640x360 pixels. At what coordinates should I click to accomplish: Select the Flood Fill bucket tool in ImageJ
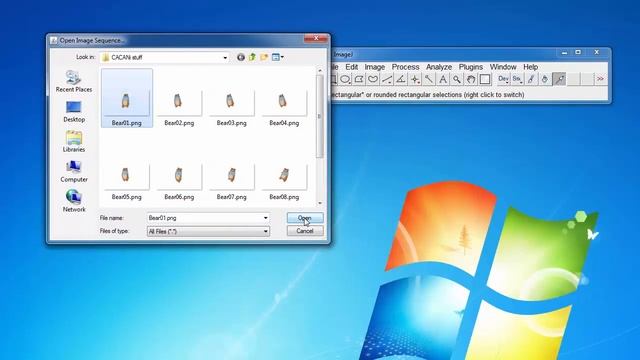[545, 79]
